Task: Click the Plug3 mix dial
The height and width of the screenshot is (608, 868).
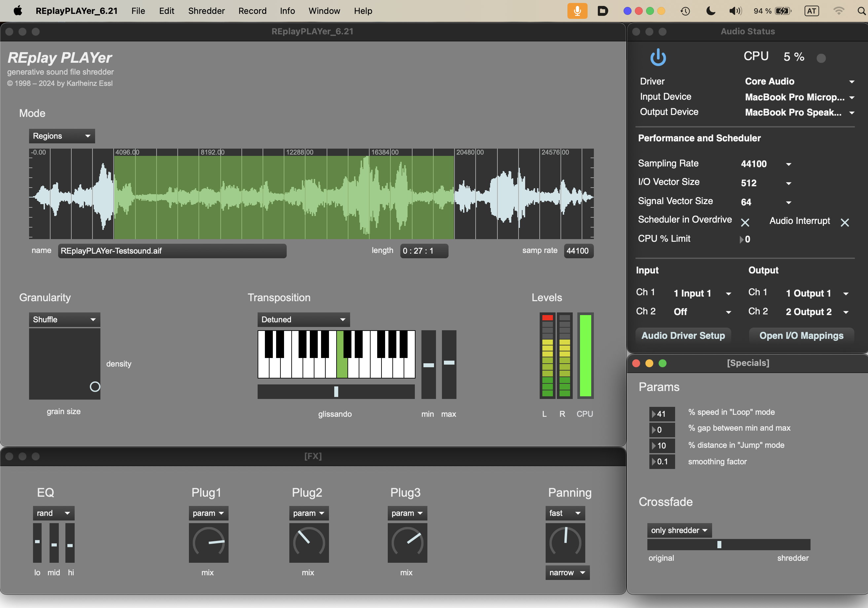Action: point(407,543)
